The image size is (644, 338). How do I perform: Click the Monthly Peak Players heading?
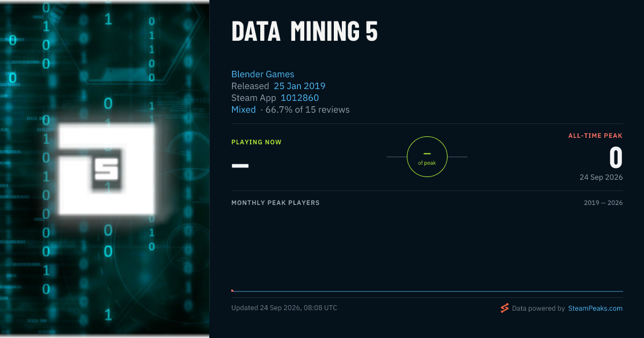click(x=275, y=203)
